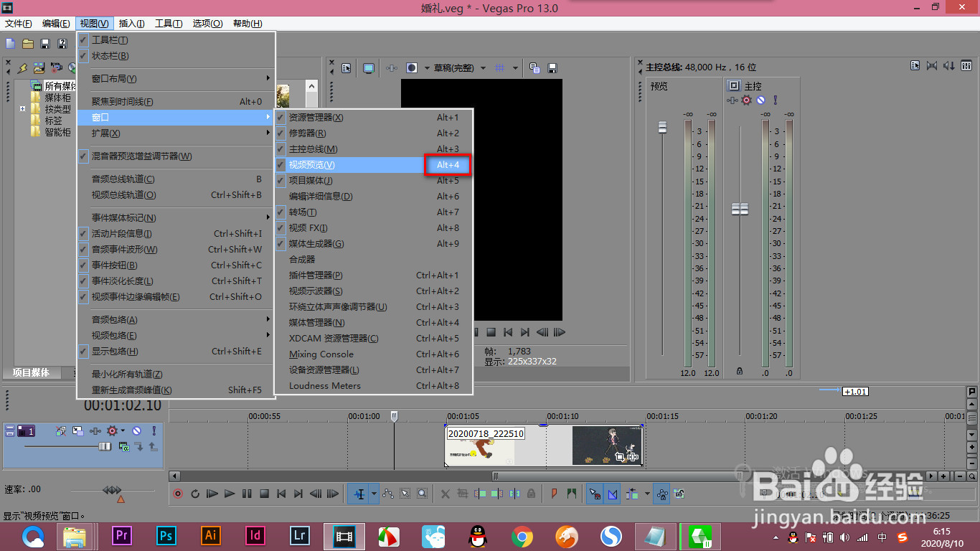Click the Loop Playback icon
The image size is (980, 551).
(194, 494)
